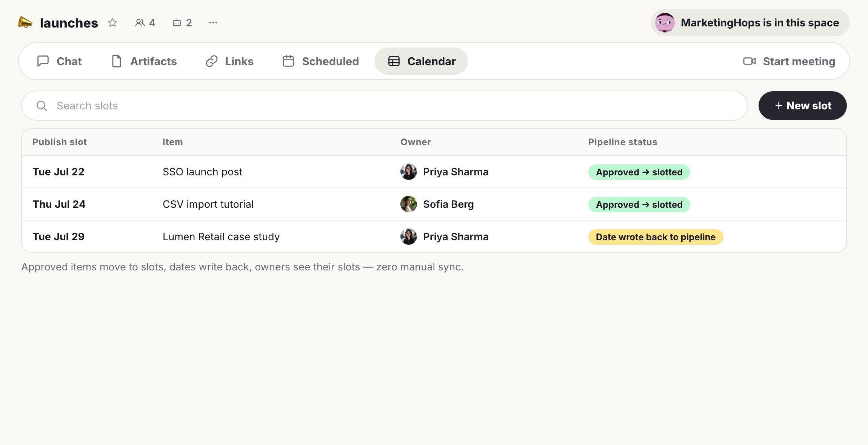Select the Calendar tab
868x445 pixels.
tap(421, 61)
